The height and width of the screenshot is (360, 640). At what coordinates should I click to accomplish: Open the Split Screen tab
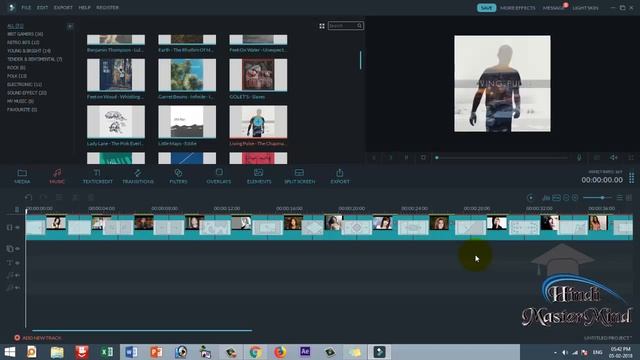[x=300, y=176]
